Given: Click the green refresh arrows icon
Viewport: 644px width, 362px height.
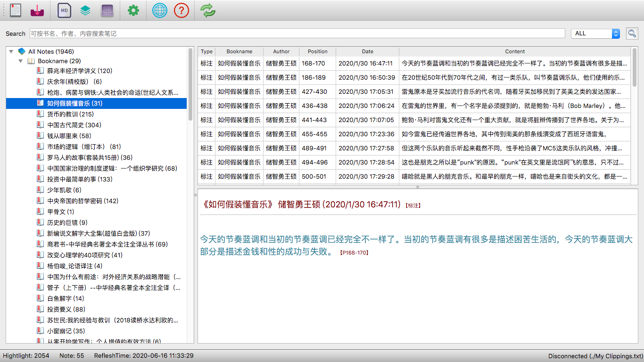Looking at the screenshot, I should click(x=208, y=10).
